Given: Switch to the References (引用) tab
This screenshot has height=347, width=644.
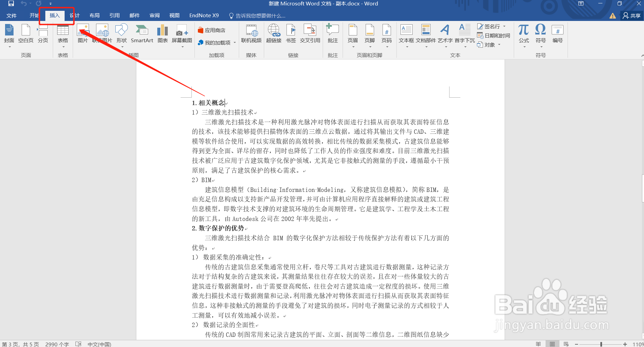Looking at the screenshot, I should [114, 16].
